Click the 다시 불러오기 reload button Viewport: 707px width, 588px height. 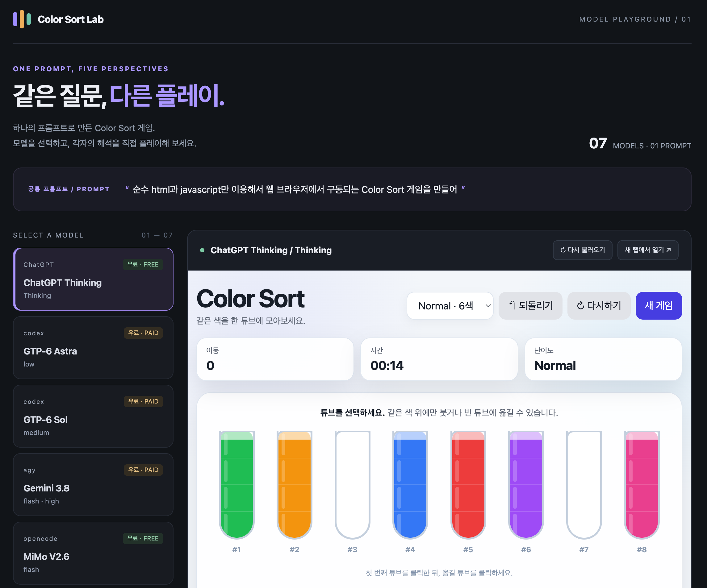583,250
